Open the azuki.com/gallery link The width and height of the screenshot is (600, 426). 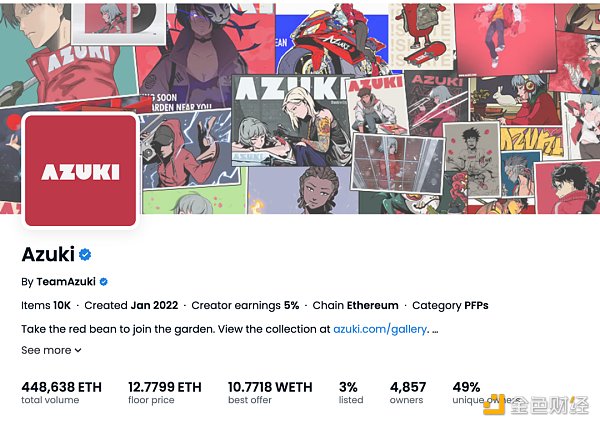coord(380,329)
